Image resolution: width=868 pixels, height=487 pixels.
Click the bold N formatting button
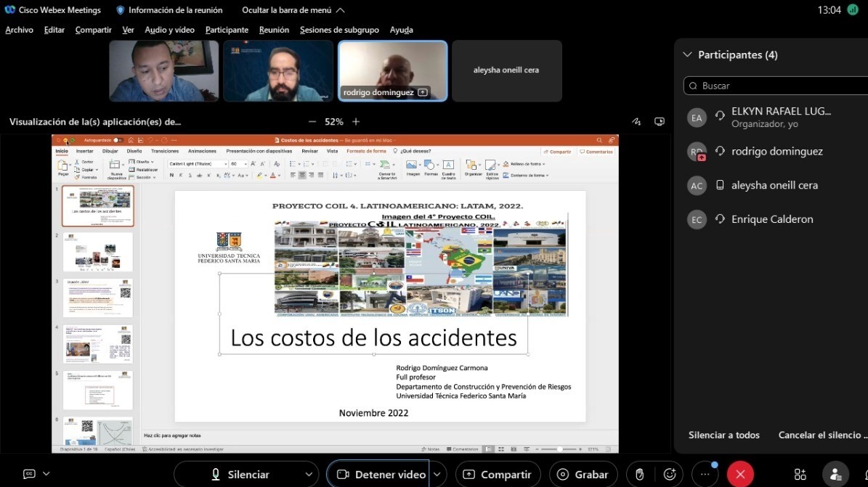[x=171, y=176]
